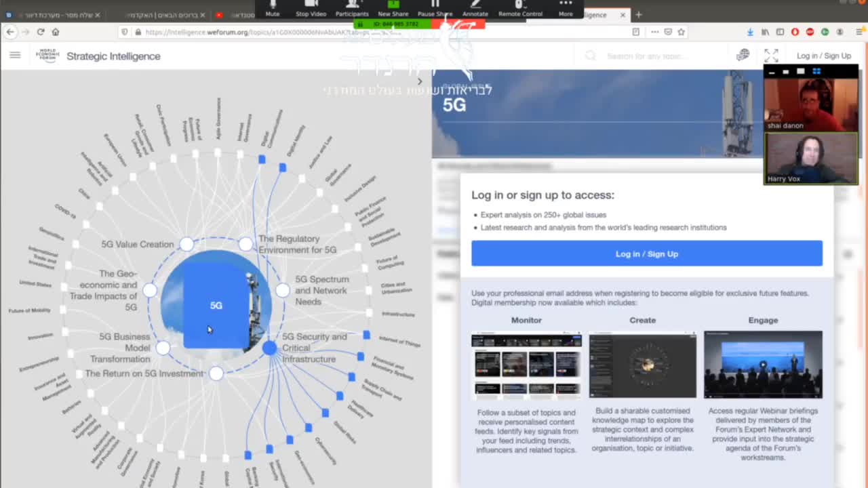The image size is (868, 488).
Task: Toggle Stop Video in the Zoom toolbar
Action: point(311,8)
